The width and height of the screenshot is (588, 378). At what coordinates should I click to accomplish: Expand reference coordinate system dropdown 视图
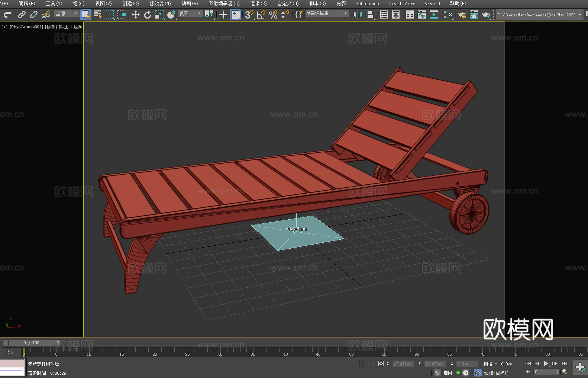point(190,13)
